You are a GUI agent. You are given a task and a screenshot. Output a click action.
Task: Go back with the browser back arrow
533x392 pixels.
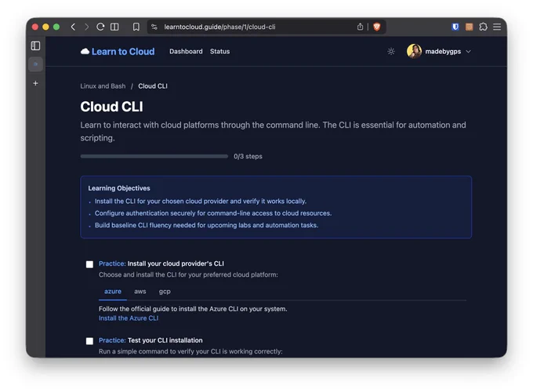[73, 27]
